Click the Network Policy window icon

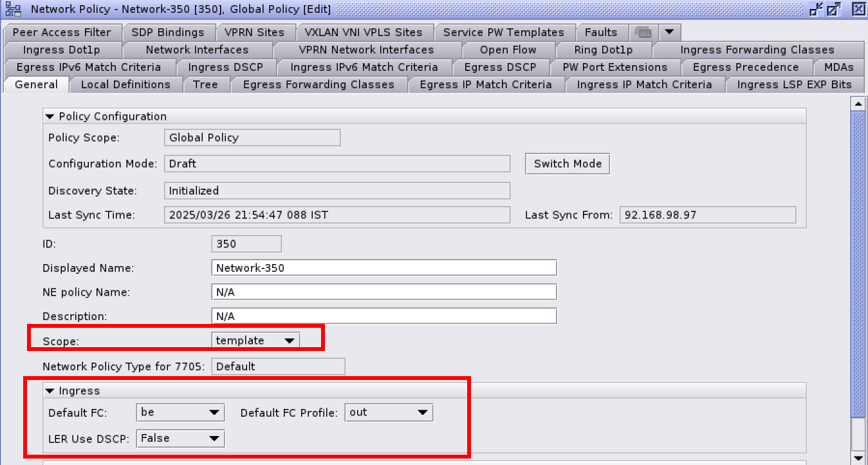click(x=13, y=9)
